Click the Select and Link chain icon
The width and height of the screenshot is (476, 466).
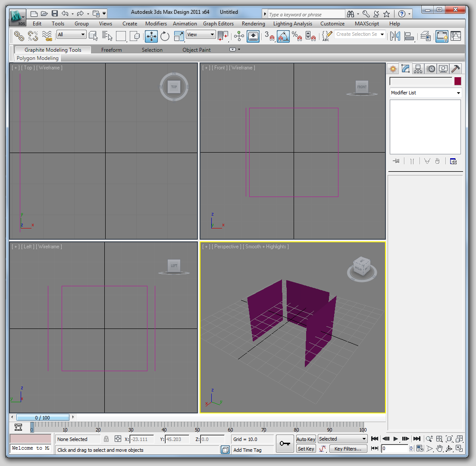click(19, 36)
